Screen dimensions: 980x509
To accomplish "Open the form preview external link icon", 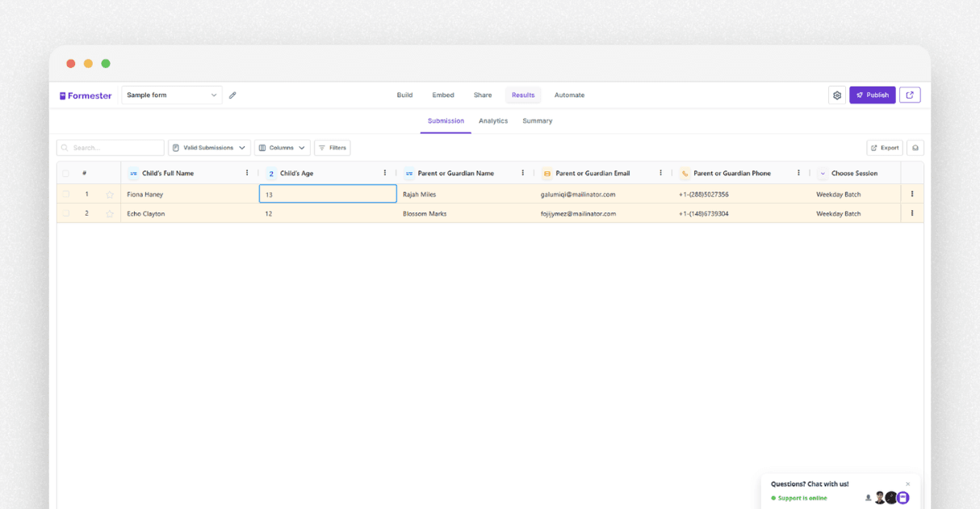I will pos(910,95).
